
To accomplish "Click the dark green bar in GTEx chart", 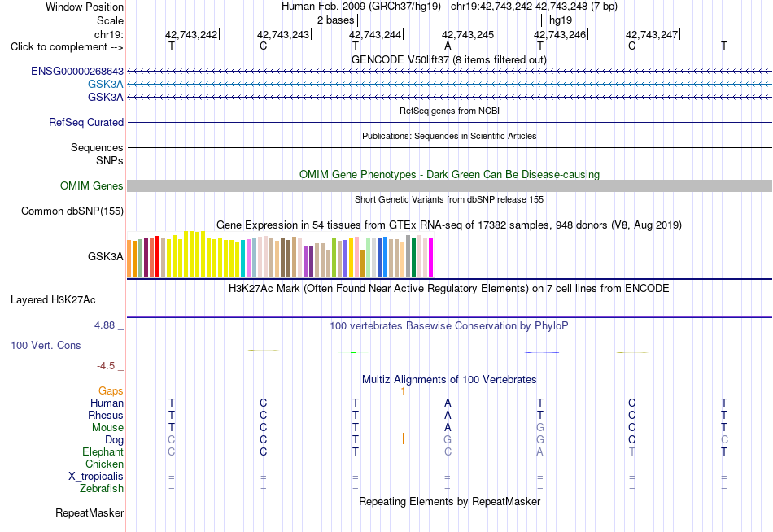I will (x=413, y=257).
